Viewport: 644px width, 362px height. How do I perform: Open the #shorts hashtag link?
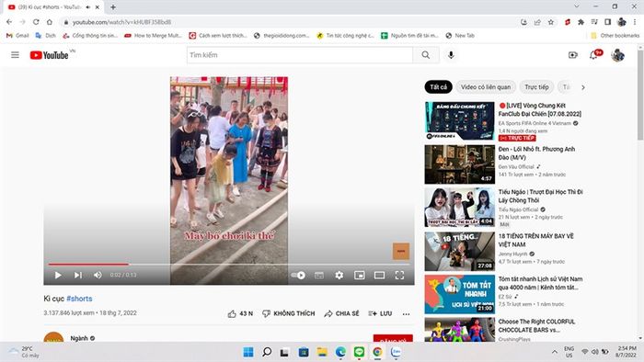pyautogui.click(x=79, y=299)
